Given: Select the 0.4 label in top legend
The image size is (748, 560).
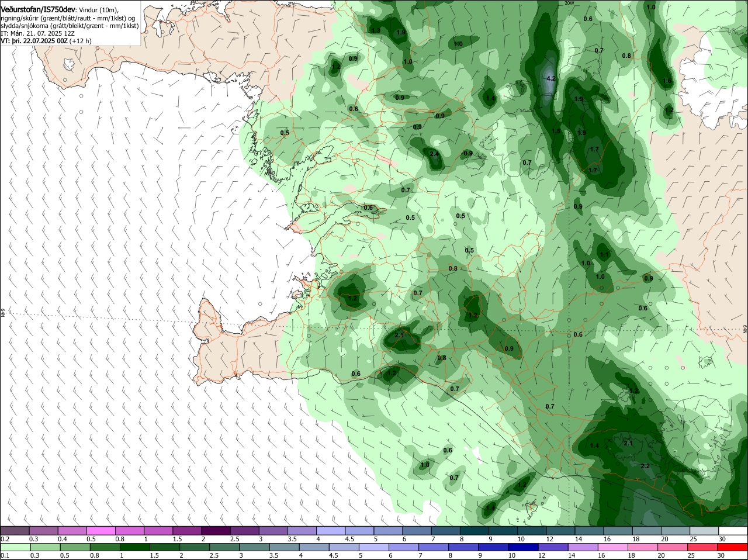Looking at the screenshot, I should click(63, 539).
